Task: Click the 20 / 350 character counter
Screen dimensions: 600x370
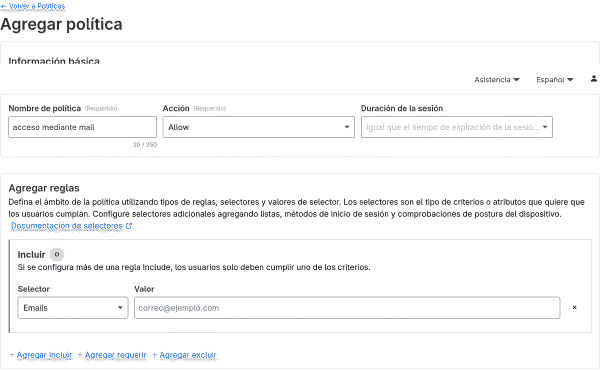Action: coord(145,145)
